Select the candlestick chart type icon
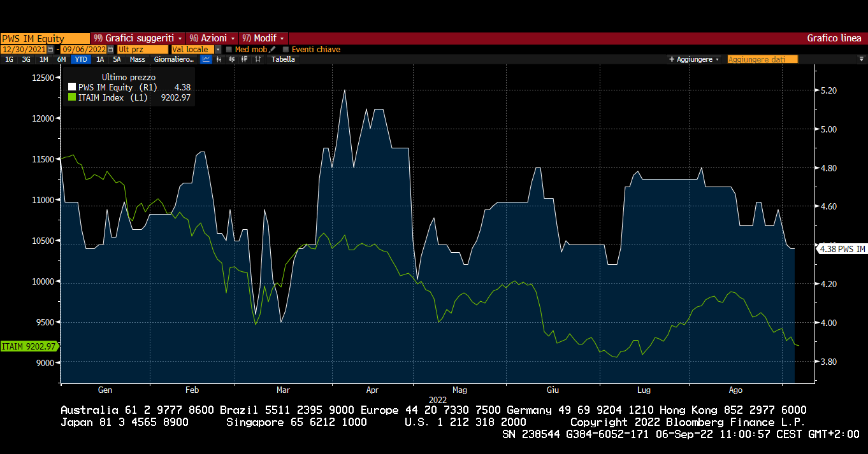 [231, 59]
